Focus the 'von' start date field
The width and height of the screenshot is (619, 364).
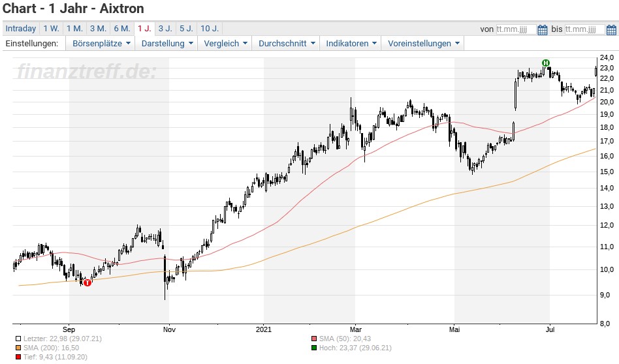pyautogui.click(x=516, y=29)
